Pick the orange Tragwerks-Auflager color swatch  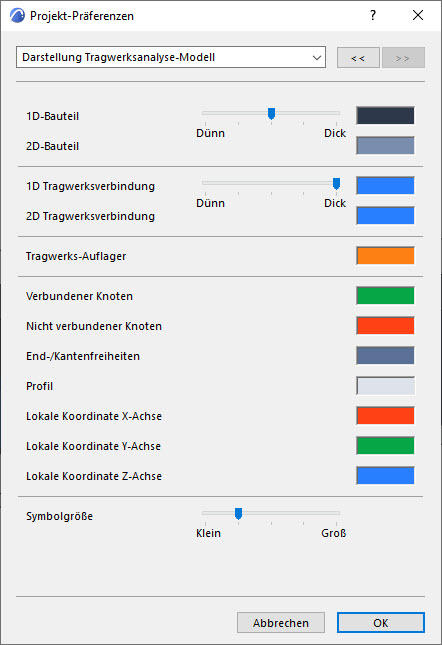pos(385,255)
